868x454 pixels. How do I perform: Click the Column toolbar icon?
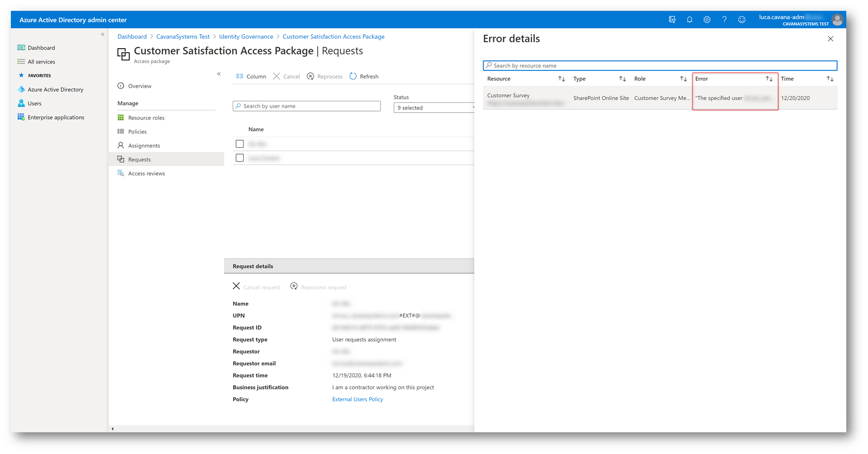coord(240,77)
